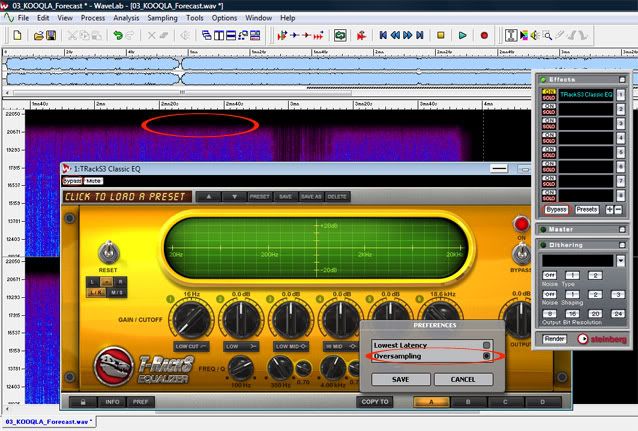Click the Cut scissors icon in the toolbar
Image resolution: width=638 pixels, height=431 pixels.
pos(72,35)
